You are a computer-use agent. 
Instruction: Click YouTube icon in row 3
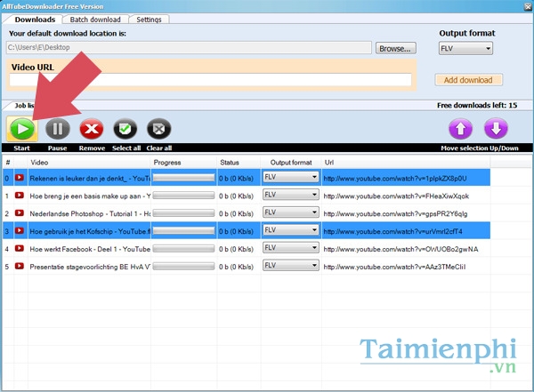(20, 231)
